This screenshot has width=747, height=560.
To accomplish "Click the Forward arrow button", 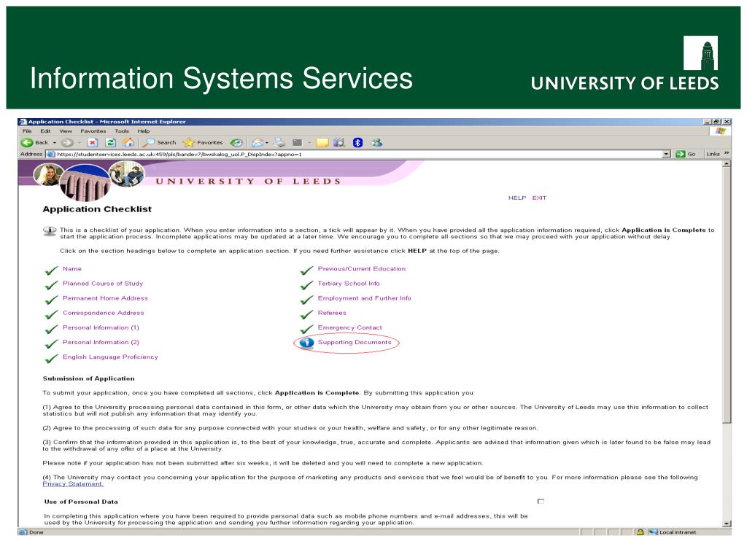I will click(67, 142).
